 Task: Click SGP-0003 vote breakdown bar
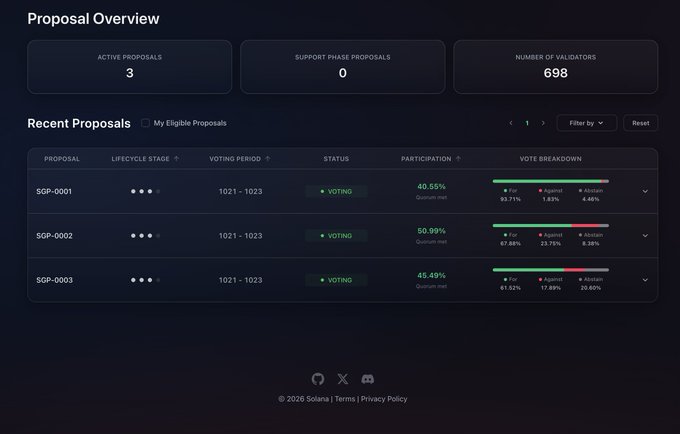click(x=551, y=270)
